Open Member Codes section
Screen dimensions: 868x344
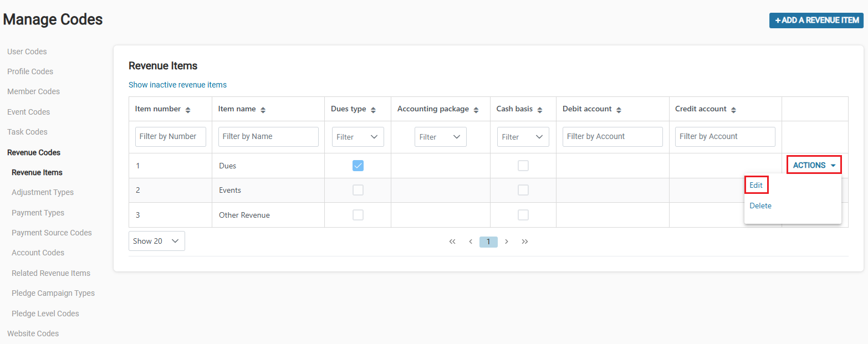33,91
